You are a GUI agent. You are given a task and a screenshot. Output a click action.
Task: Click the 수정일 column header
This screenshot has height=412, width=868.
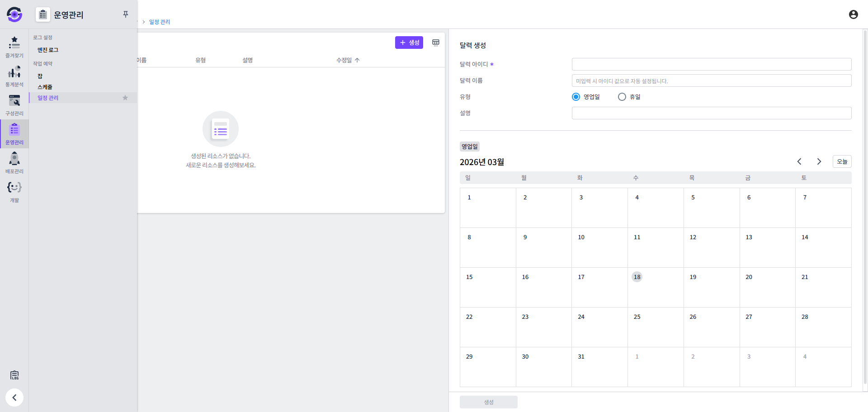344,60
